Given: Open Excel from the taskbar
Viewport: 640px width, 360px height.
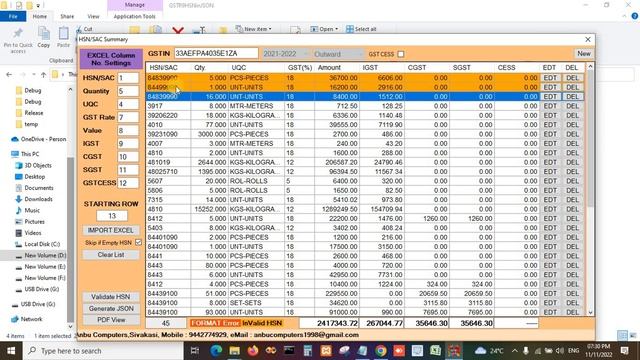Looking at the screenshot, I should 436,351.
